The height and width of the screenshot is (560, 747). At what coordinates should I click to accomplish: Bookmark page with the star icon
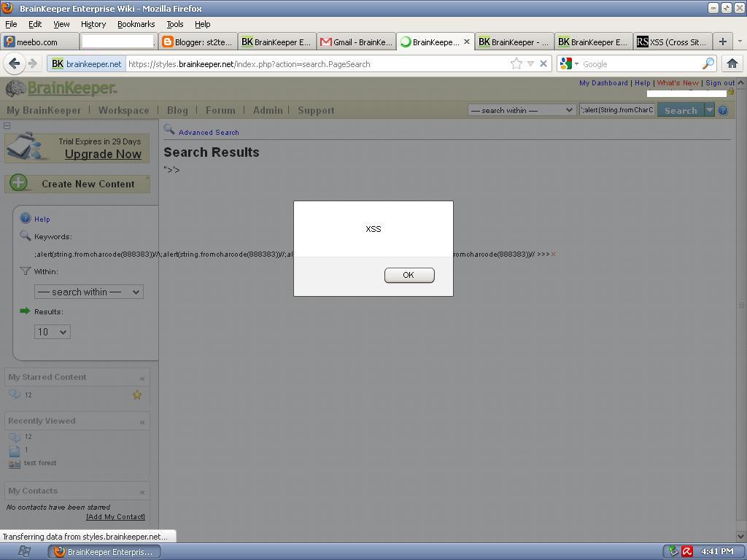click(516, 64)
